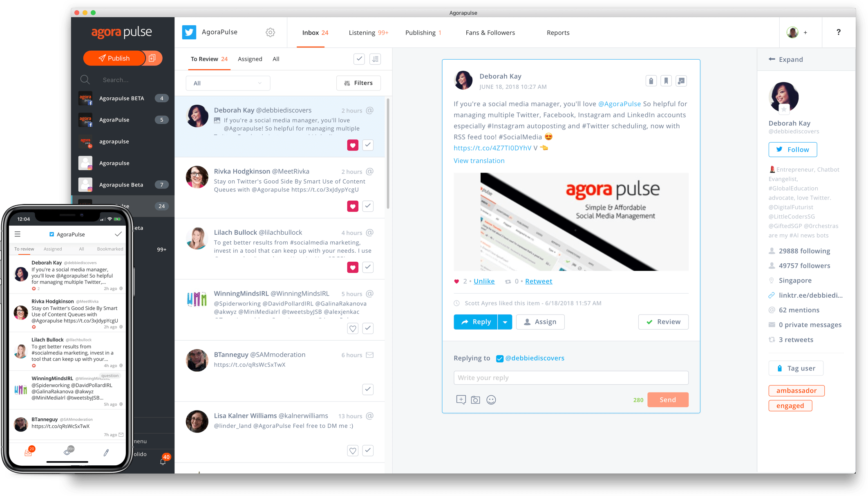Click the image upload icon in reply composer
868x496 pixels.
tap(476, 399)
